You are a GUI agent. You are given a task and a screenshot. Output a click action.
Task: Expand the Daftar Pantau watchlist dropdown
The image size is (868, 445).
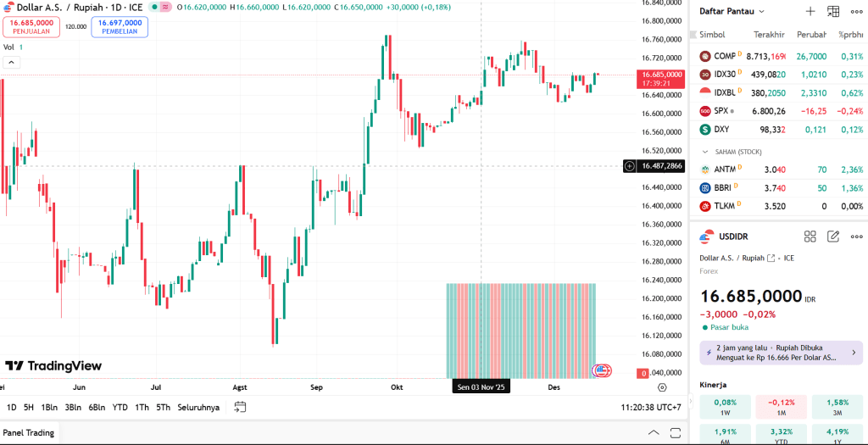click(x=732, y=12)
